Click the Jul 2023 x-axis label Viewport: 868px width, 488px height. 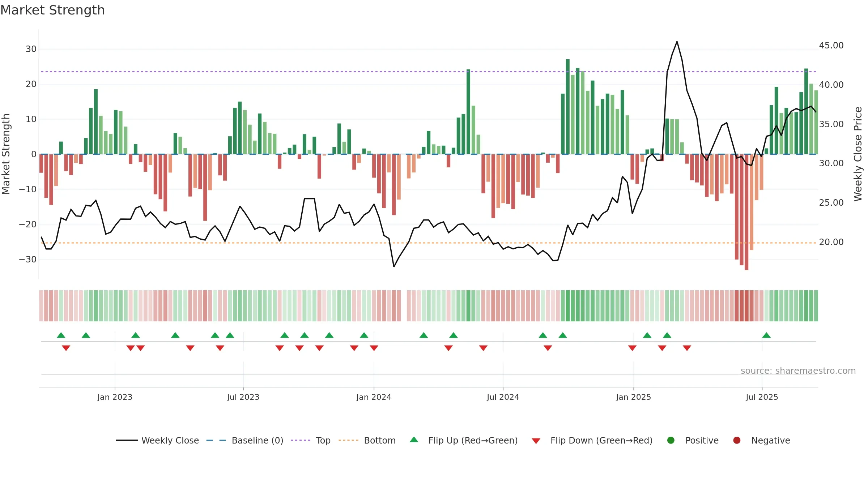click(x=243, y=397)
